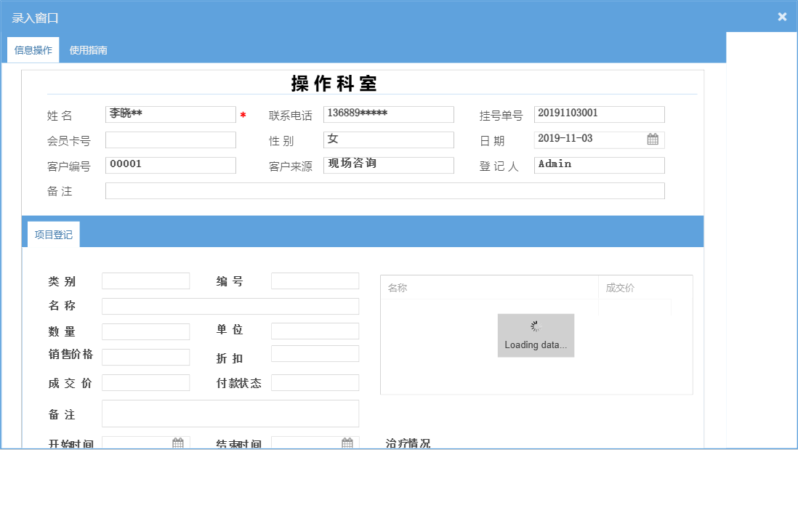Image resolution: width=798 pixels, height=532 pixels.
Task: Open the calendar for 开始时间
Action: click(179, 442)
